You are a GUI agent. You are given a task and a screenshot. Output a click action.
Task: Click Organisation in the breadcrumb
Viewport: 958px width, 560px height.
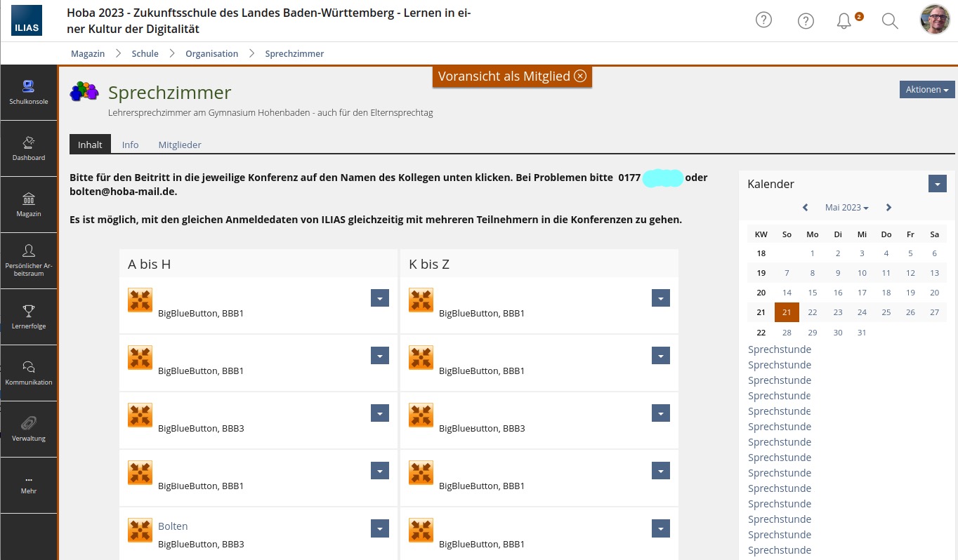pos(211,53)
